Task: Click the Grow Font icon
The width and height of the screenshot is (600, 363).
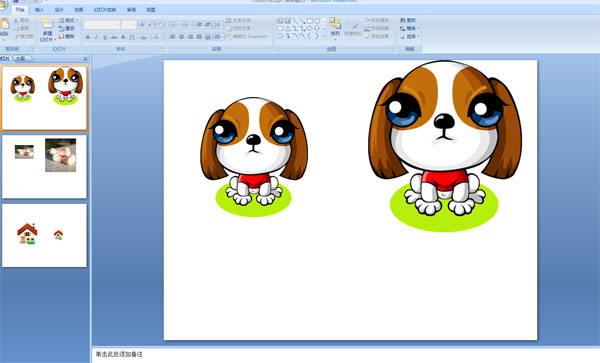Action: click(142, 24)
